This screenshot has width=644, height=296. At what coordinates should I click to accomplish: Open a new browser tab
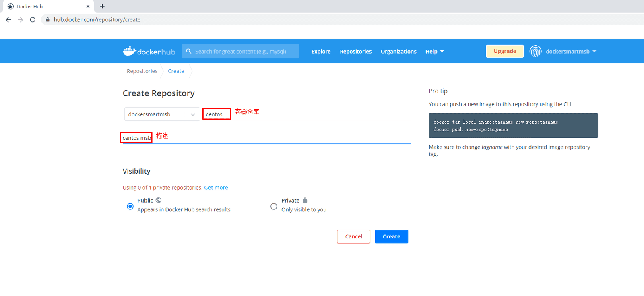tap(102, 6)
